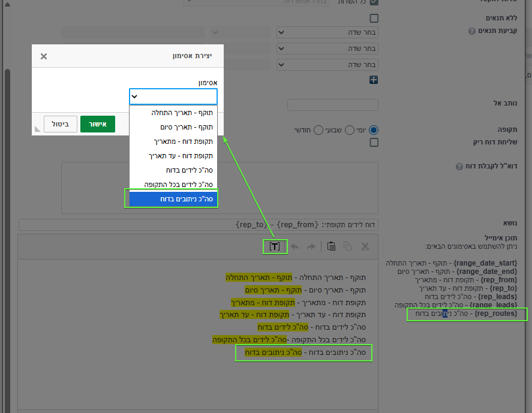Click the scissors cut icon
The image size is (532, 413).
pyautogui.click(x=365, y=246)
